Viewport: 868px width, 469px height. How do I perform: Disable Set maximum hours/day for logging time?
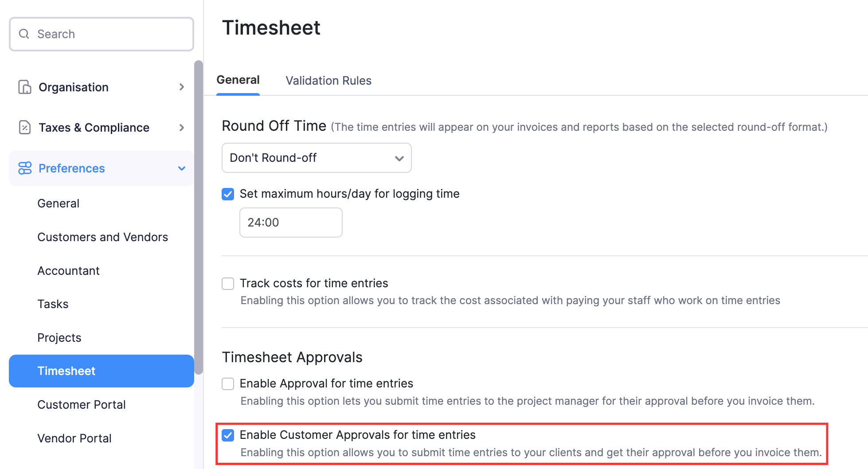[227, 194]
